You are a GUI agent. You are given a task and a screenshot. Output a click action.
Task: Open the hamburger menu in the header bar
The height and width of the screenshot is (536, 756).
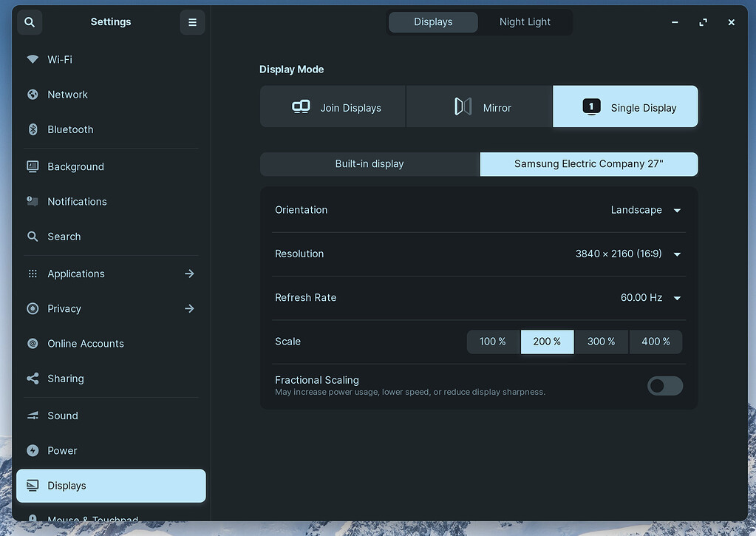(192, 21)
